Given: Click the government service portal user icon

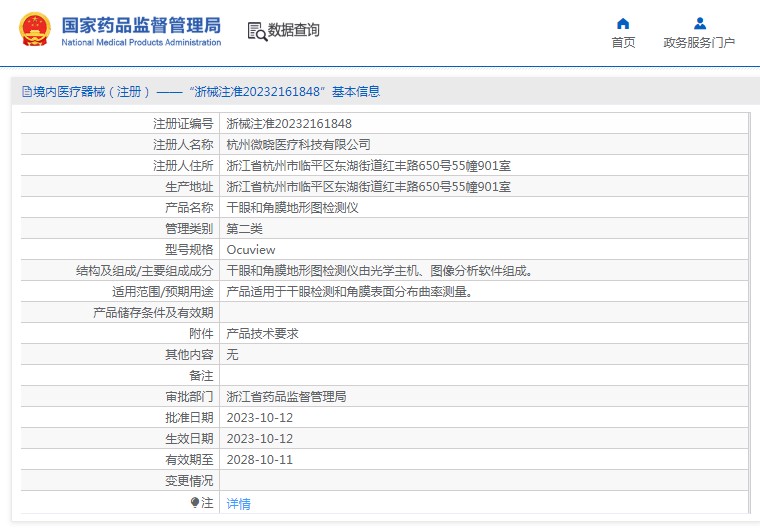Looking at the screenshot, I should point(699,23).
